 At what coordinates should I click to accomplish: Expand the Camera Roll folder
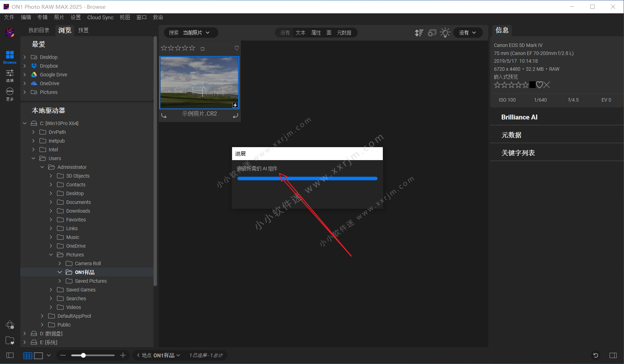[60, 263]
